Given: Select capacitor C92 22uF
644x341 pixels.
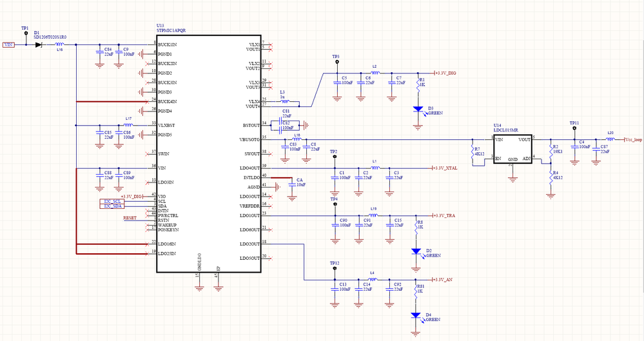Looking at the screenshot, I should [x=389, y=289].
